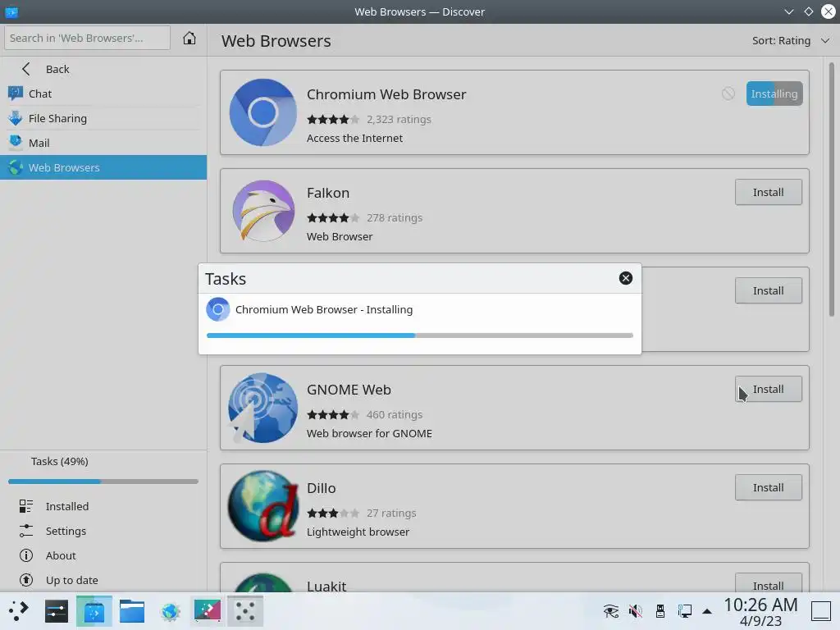Viewport: 840px width, 630px height.
Task: Expand hidden system tray icons arrow
Action: tap(707, 611)
